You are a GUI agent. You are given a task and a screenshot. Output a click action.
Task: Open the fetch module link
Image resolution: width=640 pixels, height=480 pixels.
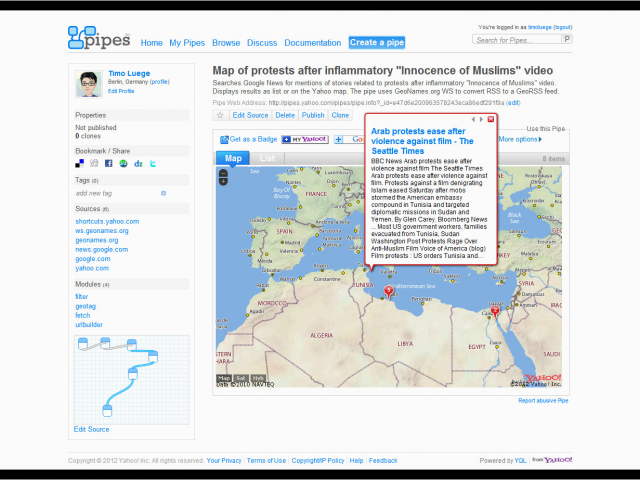[x=82, y=316]
